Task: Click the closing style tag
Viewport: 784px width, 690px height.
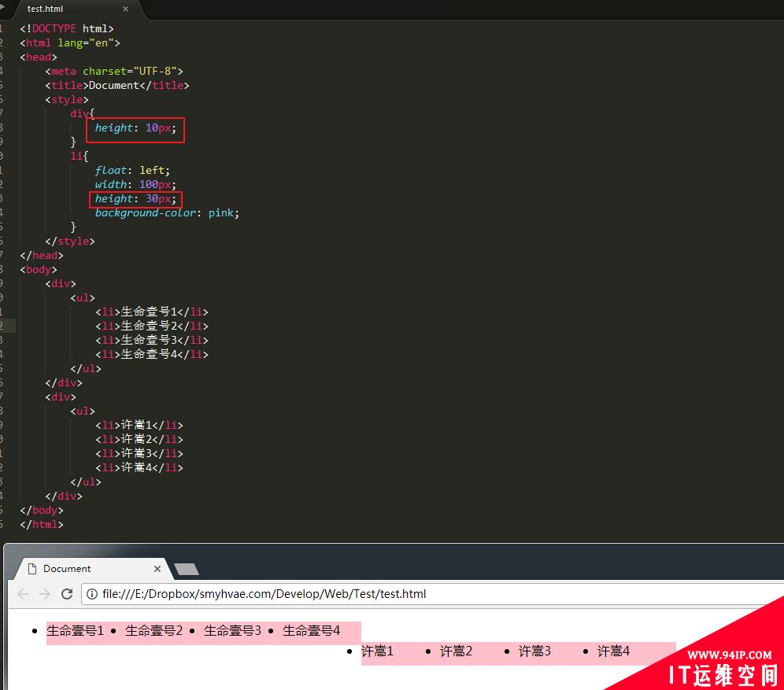Action: click(70, 241)
